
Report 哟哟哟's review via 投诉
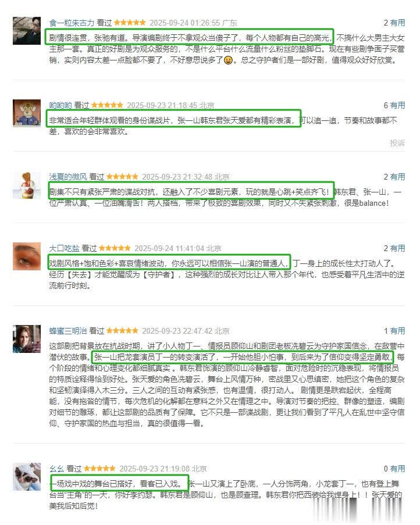pyautogui.click(x=397, y=143)
